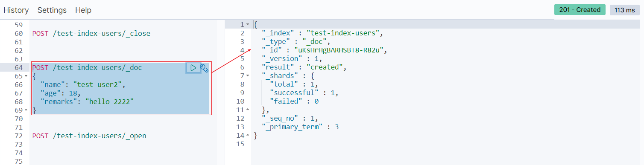This screenshot has width=644, height=165.
Task: Collapse response root object at line 1
Action: [x=248, y=25]
